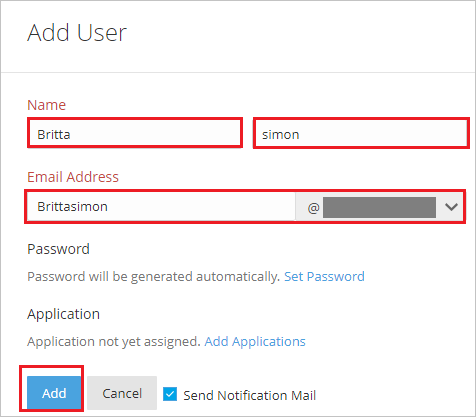476x417 pixels.
Task: Click the last name field containing simon
Action: coord(361,133)
